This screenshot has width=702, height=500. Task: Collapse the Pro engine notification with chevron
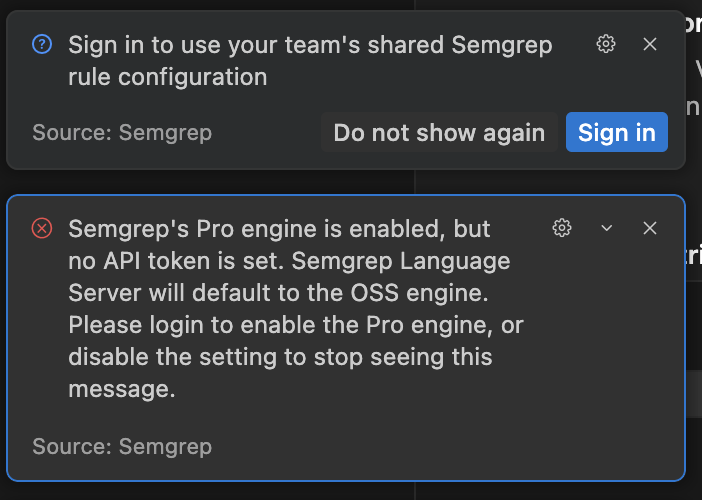tap(606, 228)
